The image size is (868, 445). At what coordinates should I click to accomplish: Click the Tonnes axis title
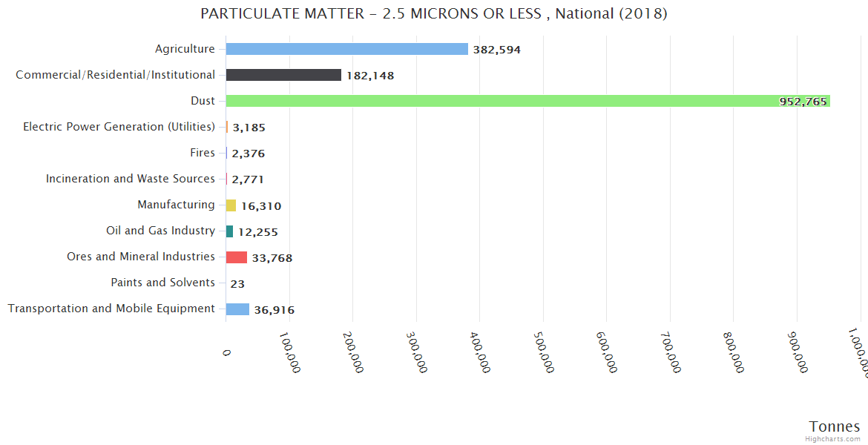coord(835,426)
